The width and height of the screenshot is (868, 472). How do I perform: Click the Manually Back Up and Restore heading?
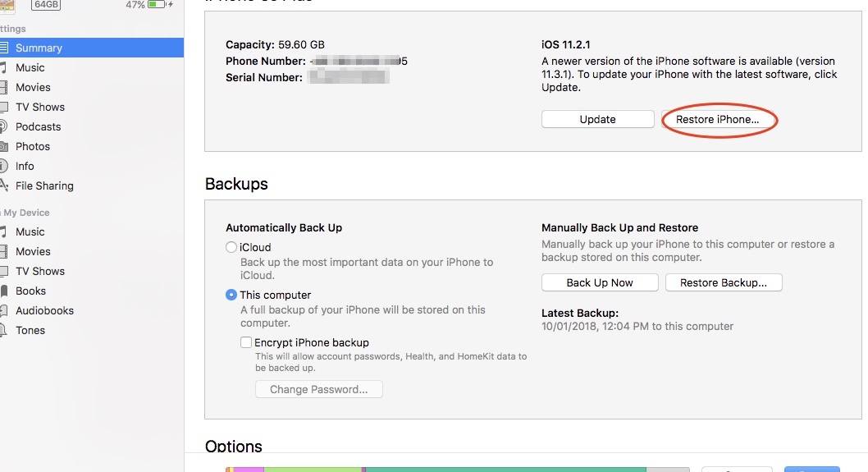tap(620, 227)
